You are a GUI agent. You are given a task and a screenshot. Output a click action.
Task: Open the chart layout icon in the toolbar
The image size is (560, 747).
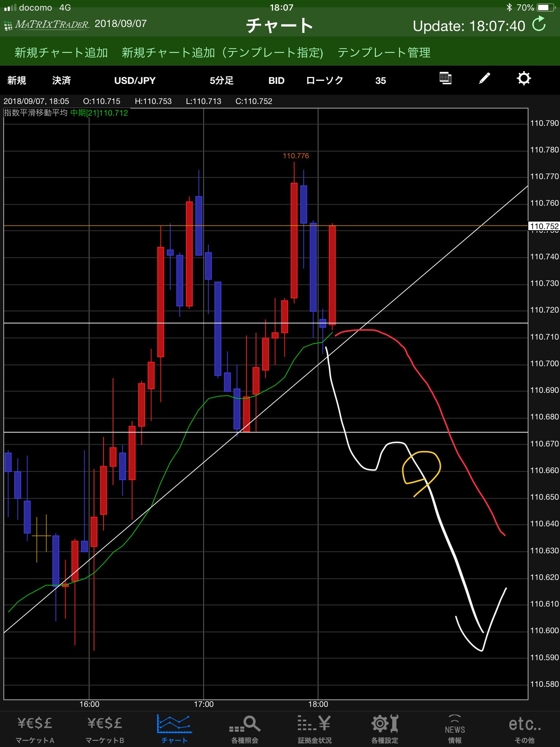[446, 79]
